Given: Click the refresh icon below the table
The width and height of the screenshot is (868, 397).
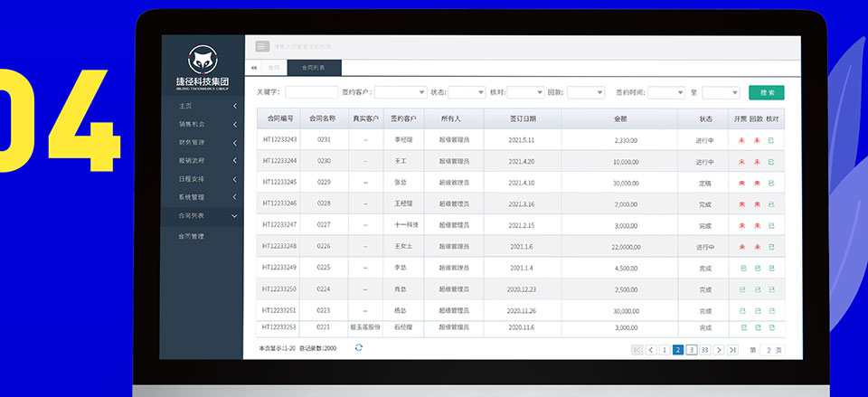Looking at the screenshot, I should pyautogui.click(x=359, y=348).
